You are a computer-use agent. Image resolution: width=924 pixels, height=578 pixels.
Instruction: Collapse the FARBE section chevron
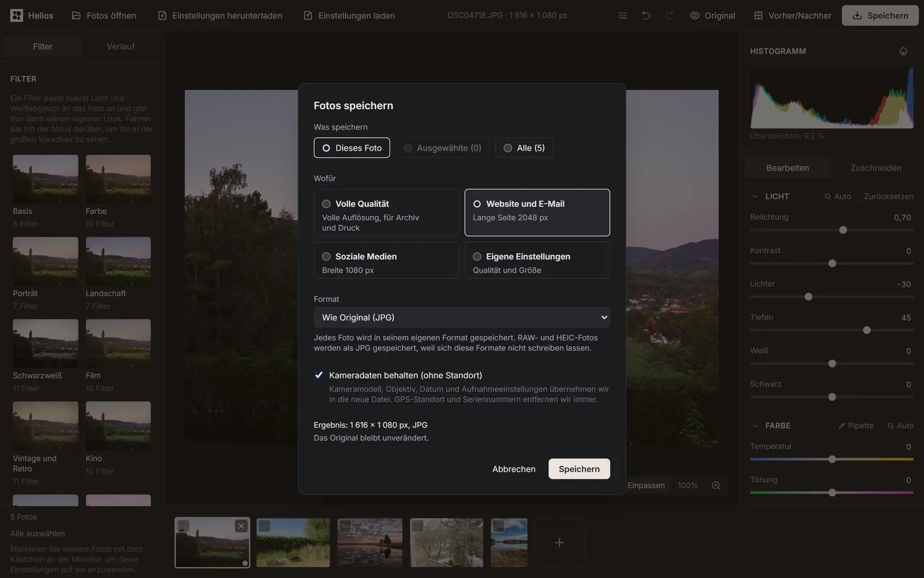[x=755, y=426]
